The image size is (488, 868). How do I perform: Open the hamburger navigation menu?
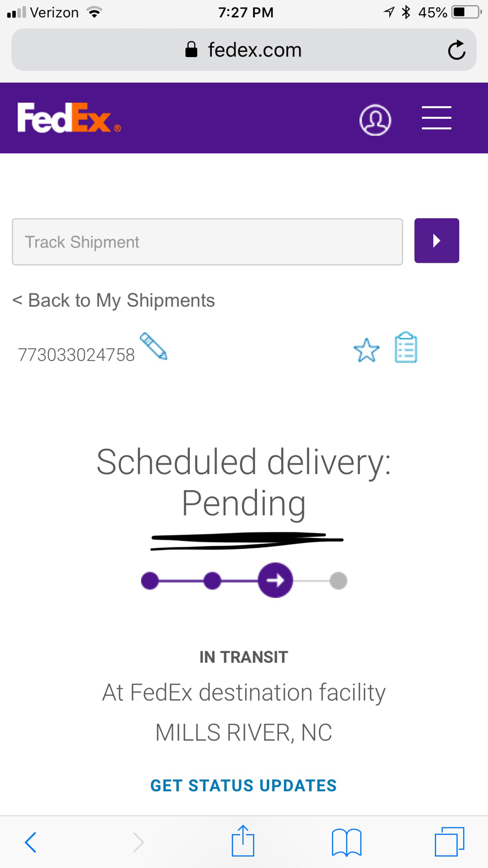tap(437, 118)
